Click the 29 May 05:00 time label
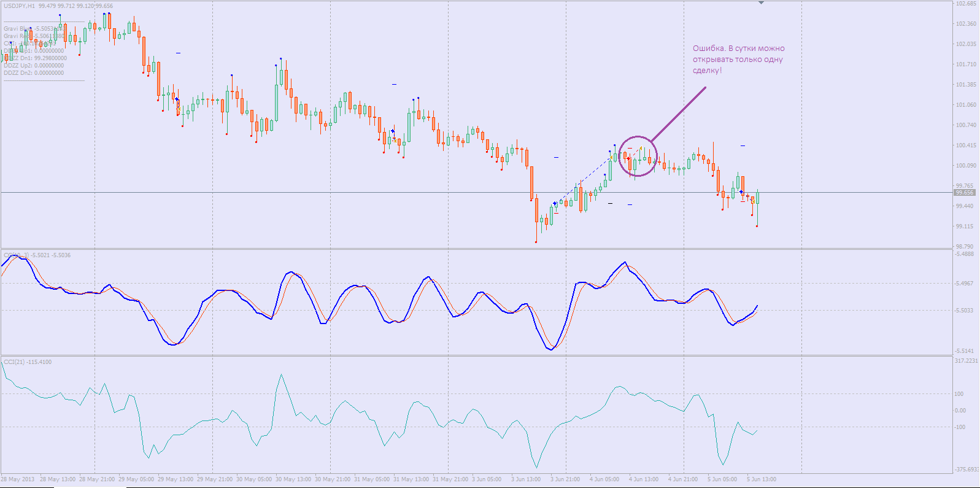Image resolution: width=980 pixels, height=488 pixels. click(136, 479)
